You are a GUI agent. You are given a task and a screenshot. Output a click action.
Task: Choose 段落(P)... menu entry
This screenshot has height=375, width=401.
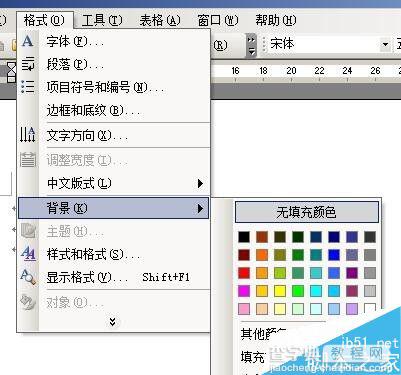(x=113, y=64)
